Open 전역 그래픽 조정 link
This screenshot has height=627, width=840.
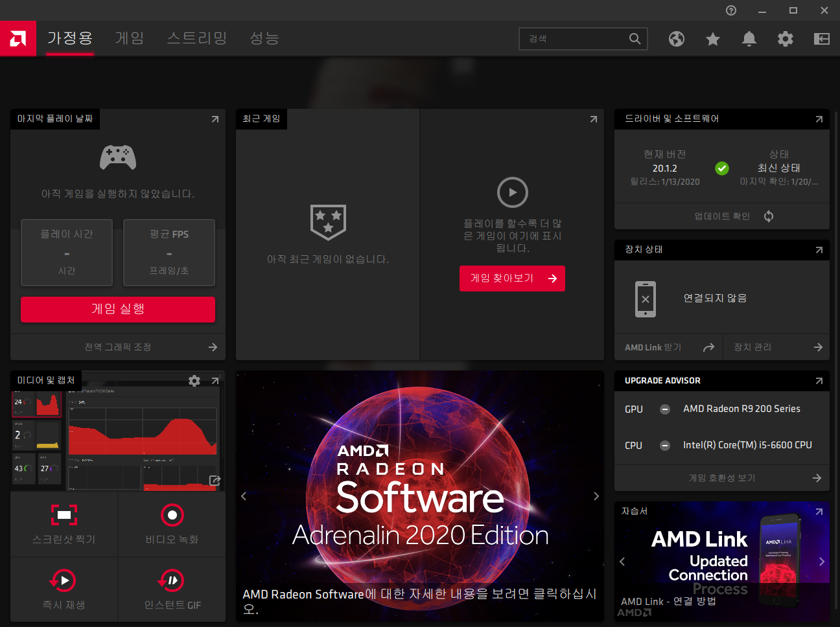[118, 347]
